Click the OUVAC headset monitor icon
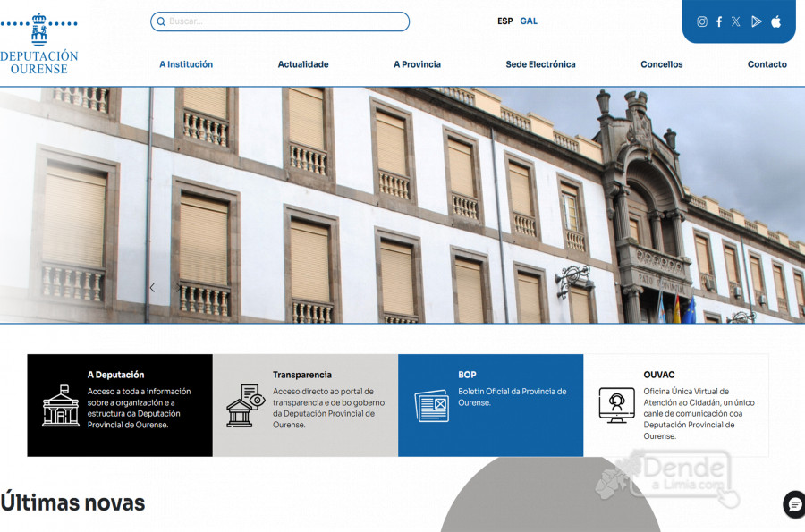 click(616, 405)
